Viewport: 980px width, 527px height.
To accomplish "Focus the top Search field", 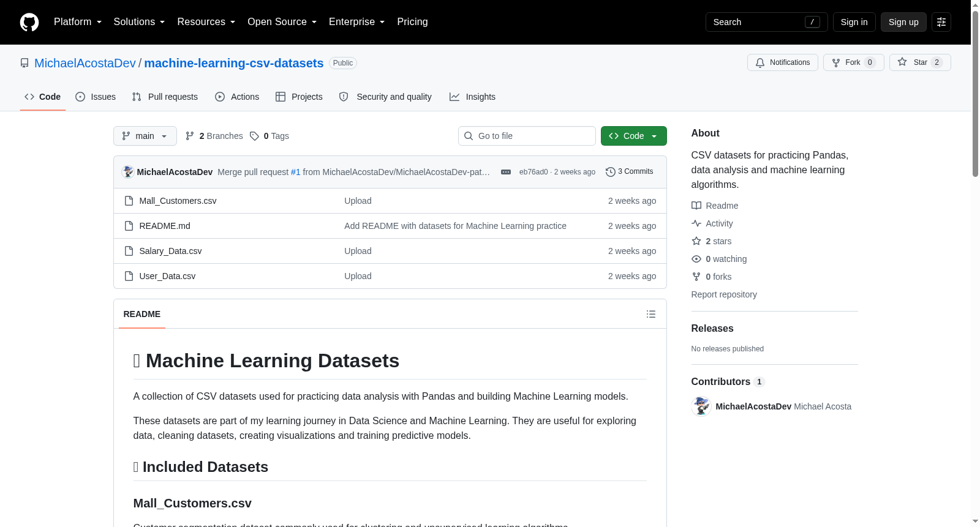I will (767, 22).
